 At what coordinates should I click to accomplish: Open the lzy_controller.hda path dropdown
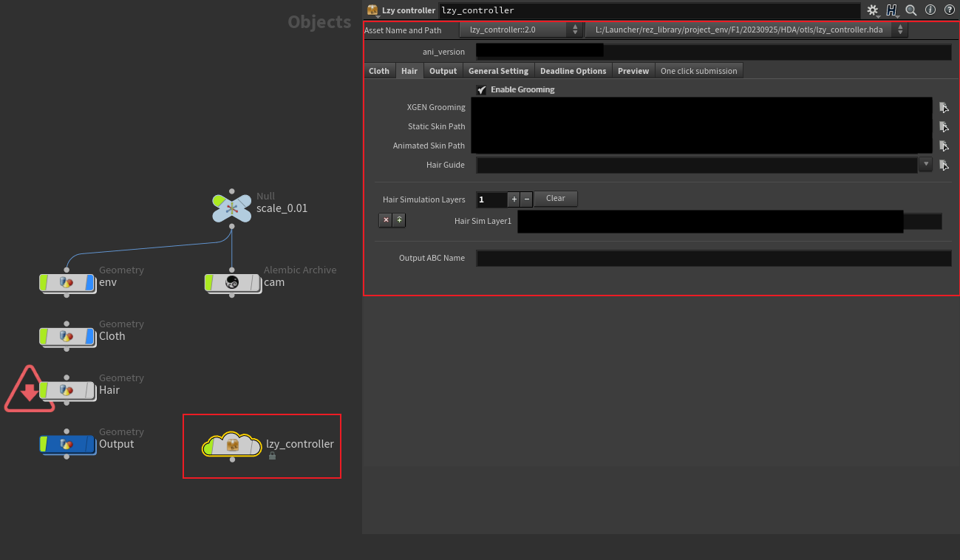click(746, 30)
